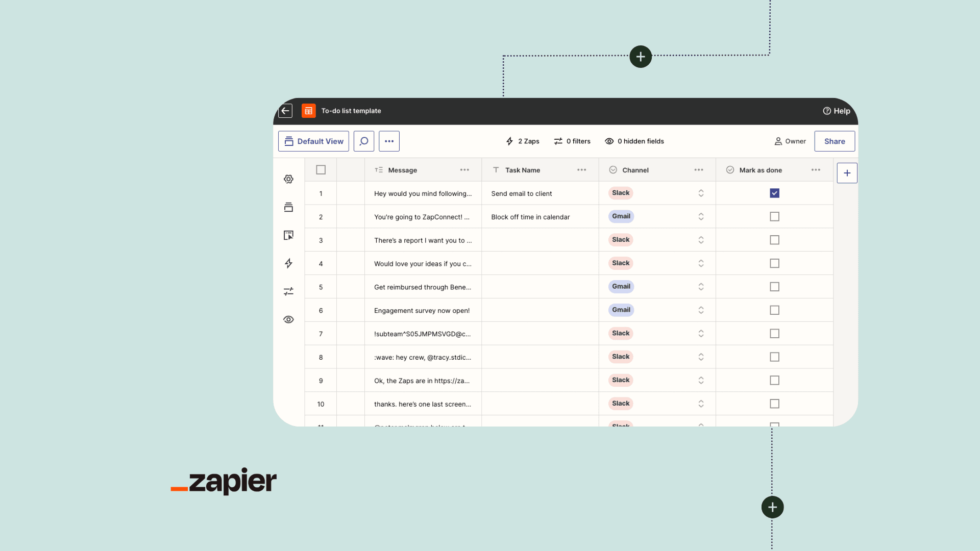Open the three-dot overflow menu
The height and width of the screenshot is (551, 980).
tap(389, 141)
